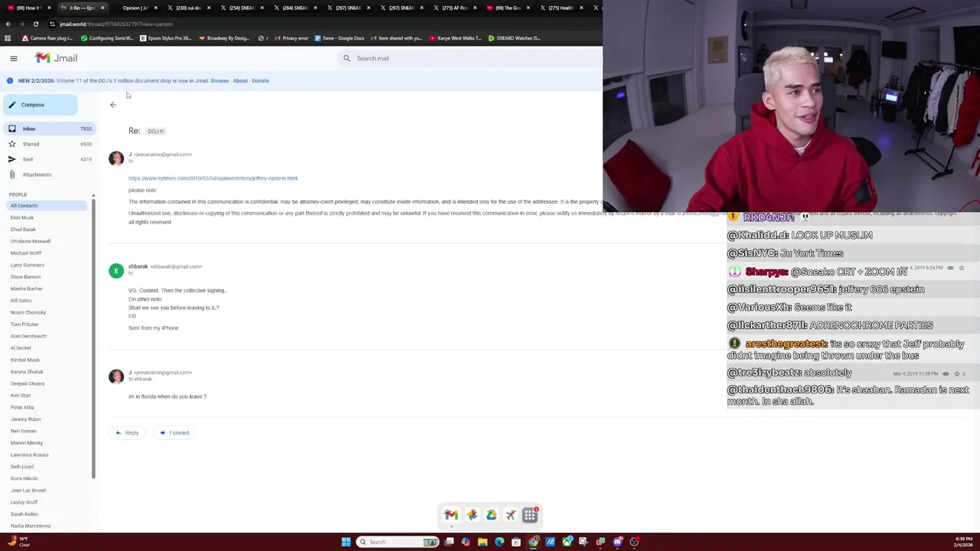
Task: Open Discord from the taskbar
Action: click(618, 542)
